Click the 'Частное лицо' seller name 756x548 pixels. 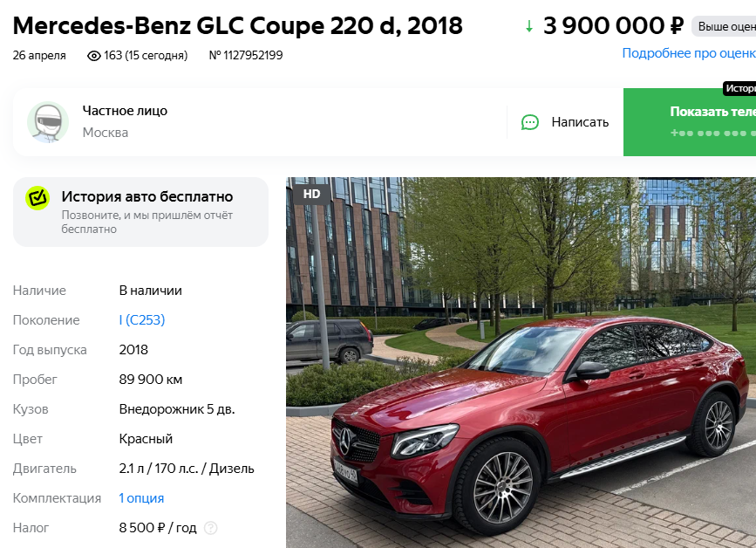(125, 111)
